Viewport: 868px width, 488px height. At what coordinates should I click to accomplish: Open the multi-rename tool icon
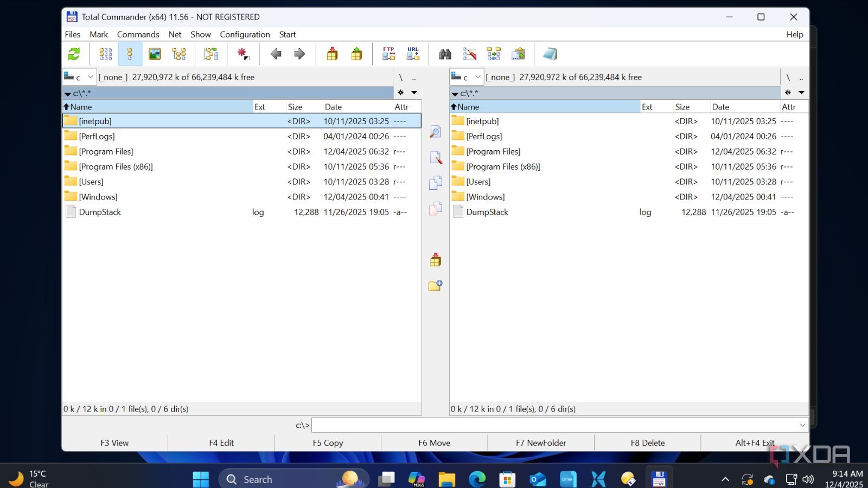tap(470, 54)
